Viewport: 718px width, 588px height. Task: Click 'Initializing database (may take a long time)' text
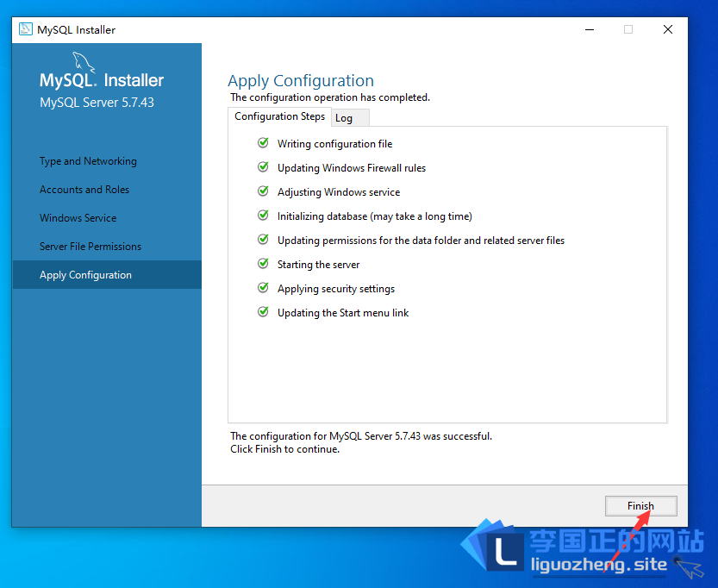(x=375, y=216)
